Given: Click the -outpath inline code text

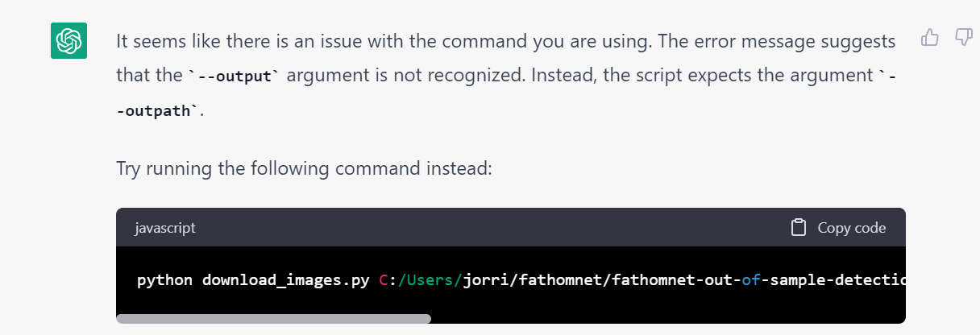Looking at the screenshot, I should (x=156, y=111).
